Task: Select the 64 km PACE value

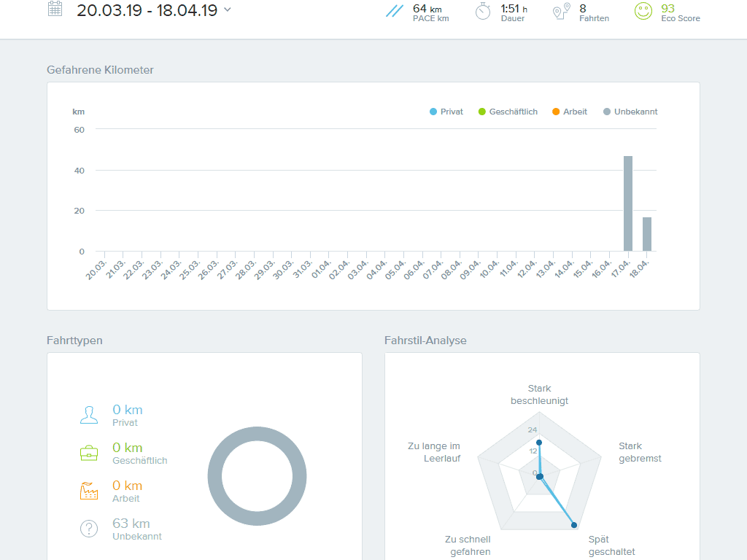Action: coord(427,9)
